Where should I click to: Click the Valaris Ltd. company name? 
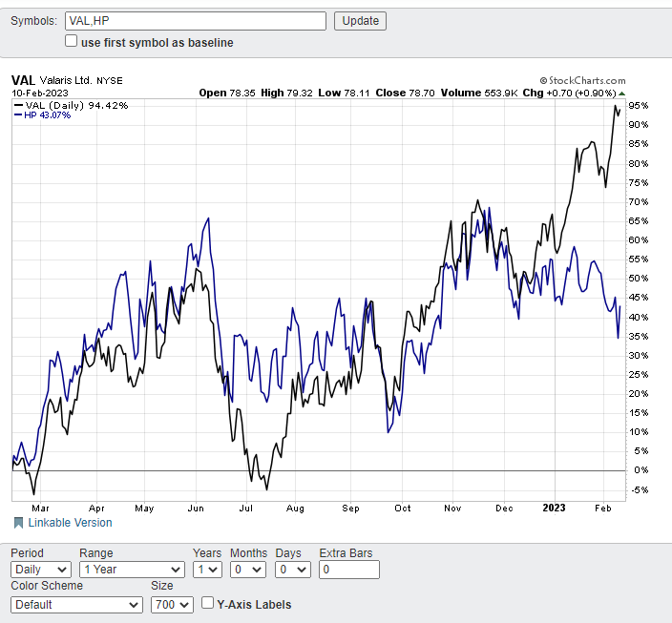pyautogui.click(x=66, y=80)
